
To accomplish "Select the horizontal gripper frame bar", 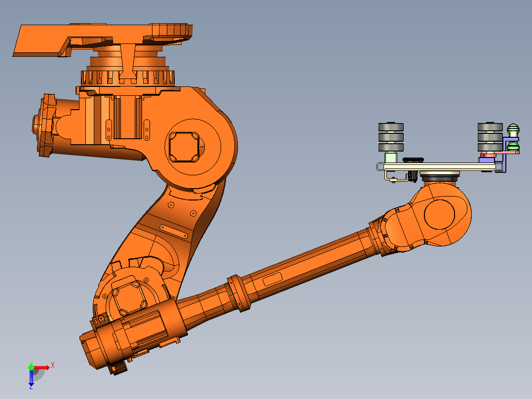I will [x=439, y=166].
